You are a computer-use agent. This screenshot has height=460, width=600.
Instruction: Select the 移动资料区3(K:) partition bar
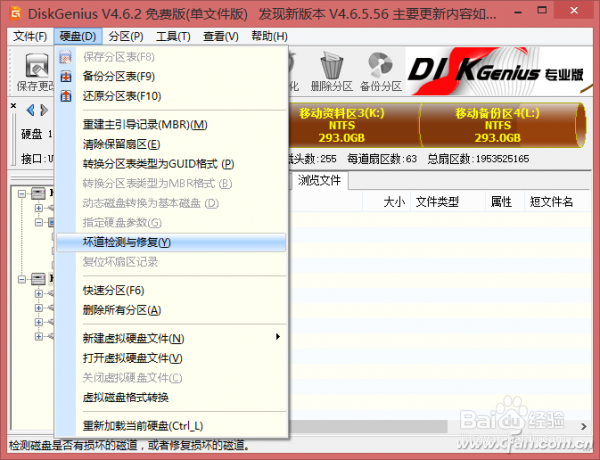(x=354, y=125)
